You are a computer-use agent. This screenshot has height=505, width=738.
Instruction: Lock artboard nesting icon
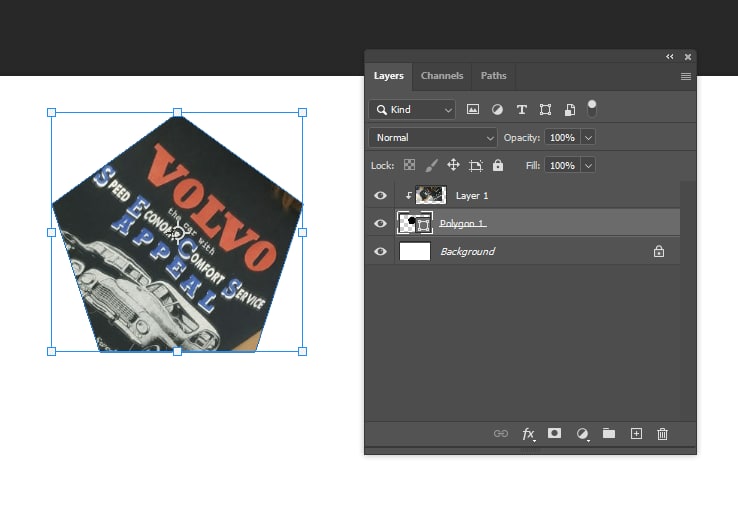(x=476, y=165)
